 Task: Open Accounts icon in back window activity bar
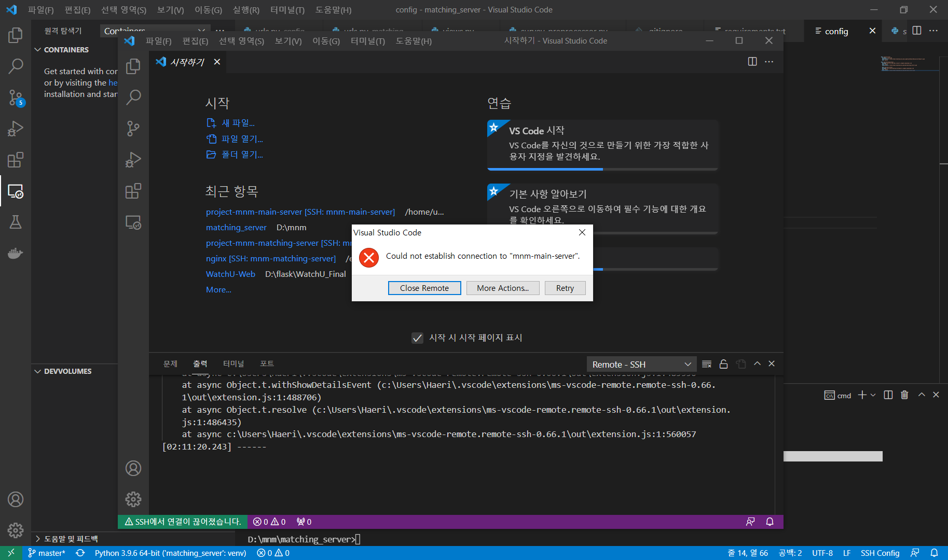pyautogui.click(x=16, y=500)
